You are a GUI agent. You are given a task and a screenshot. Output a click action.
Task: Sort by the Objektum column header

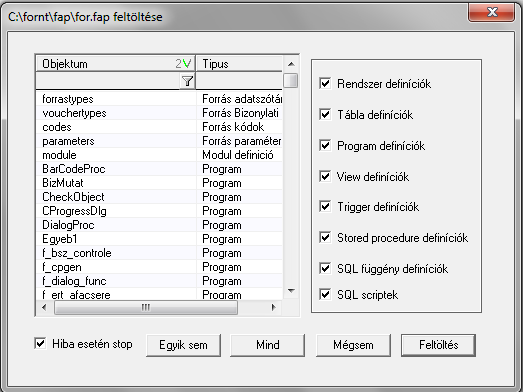click(115, 63)
